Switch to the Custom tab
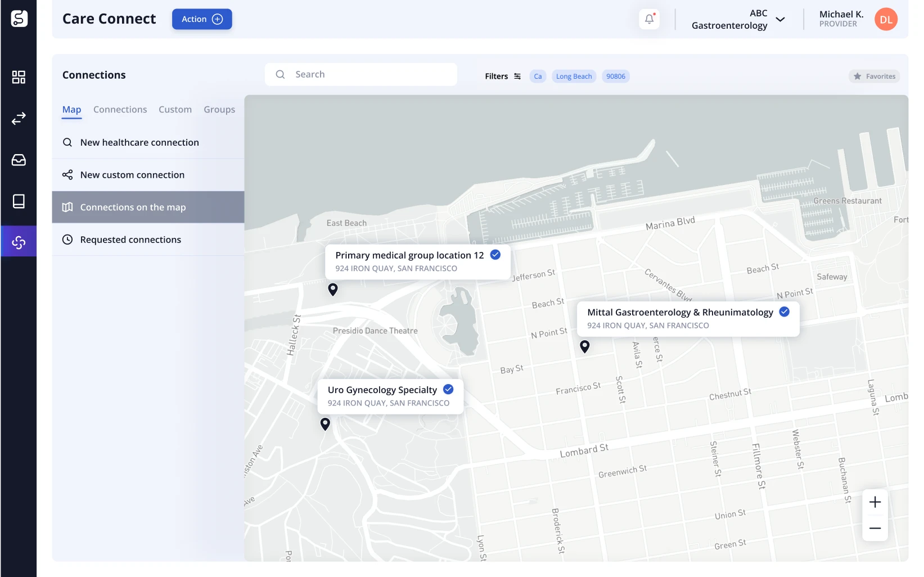Screen dimensions: 924x577 [175, 110]
